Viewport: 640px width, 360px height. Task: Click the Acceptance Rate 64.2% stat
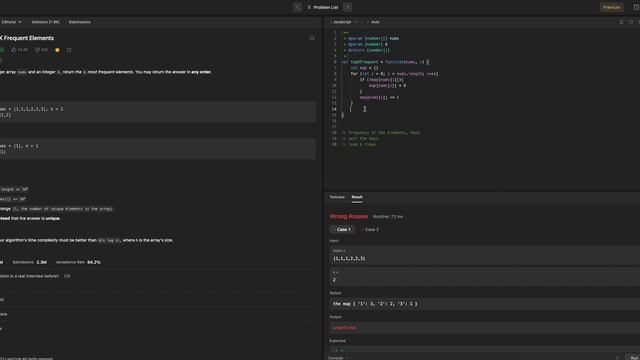pos(78,262)
